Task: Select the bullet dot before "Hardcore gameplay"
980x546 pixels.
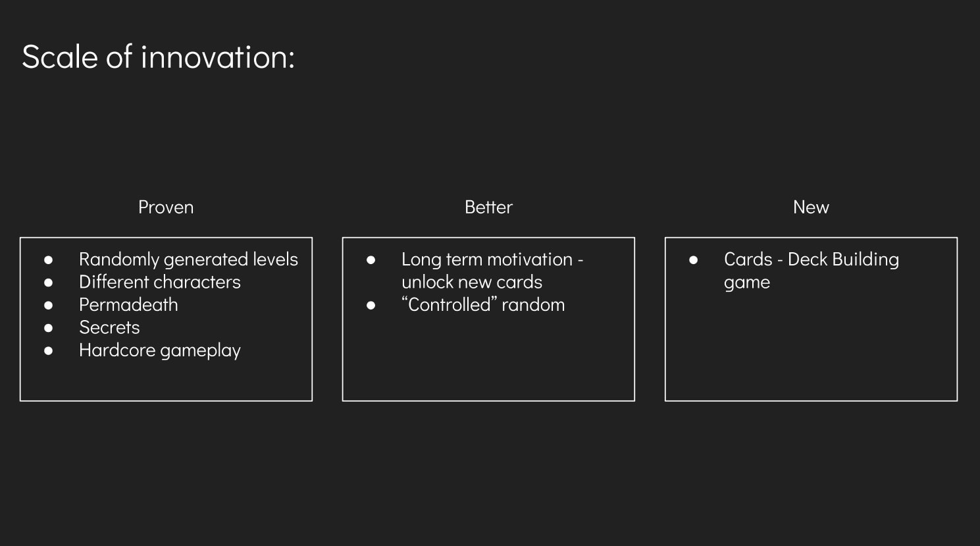Action: click(x=48, y=351)
